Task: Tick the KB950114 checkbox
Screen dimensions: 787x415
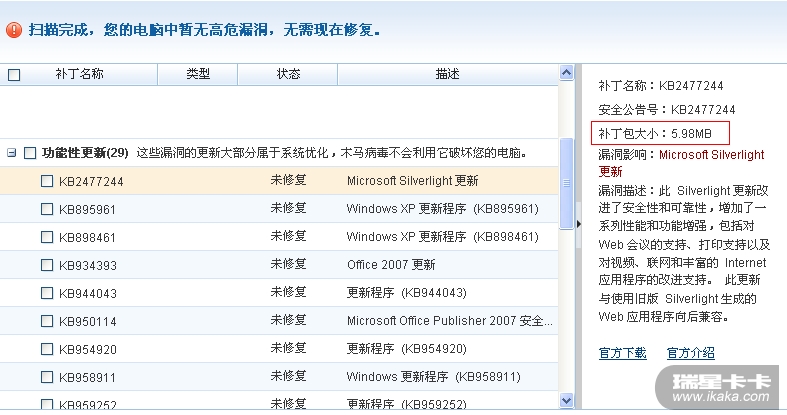Action: (47, 321)
